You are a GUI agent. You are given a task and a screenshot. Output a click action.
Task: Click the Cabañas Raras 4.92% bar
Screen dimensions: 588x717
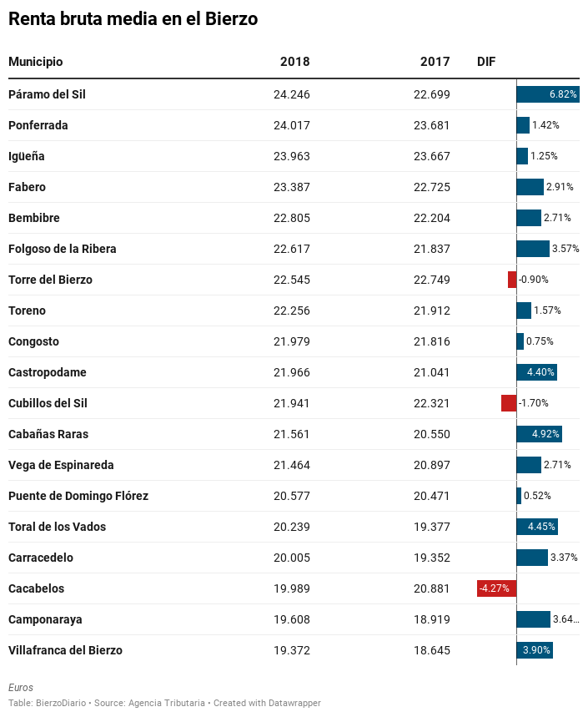[x=539, y=434]
